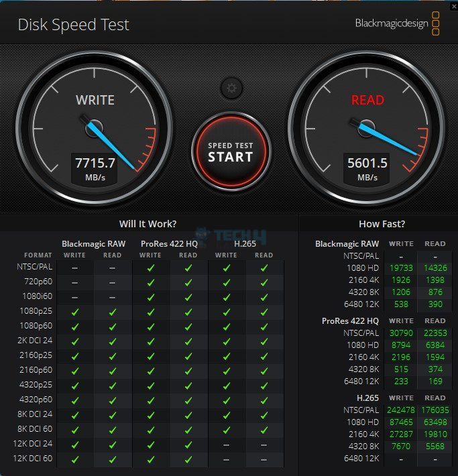Click H.265 read dash for 12K DCI 60

pos(264,460)
